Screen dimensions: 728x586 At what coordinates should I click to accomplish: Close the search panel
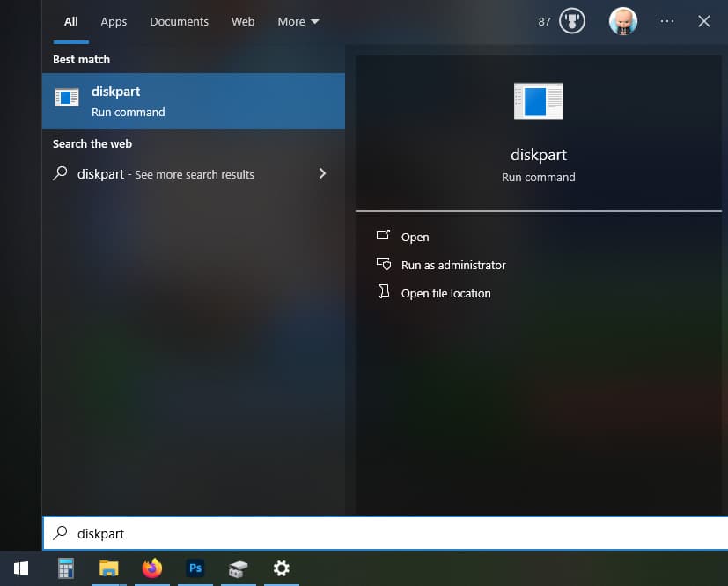pyautogui.click(x=704, y=21)
